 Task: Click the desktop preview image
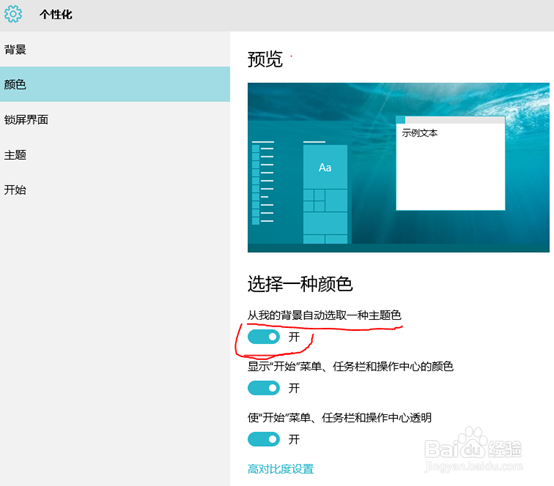pyautogui.click(x=399, y=167)
